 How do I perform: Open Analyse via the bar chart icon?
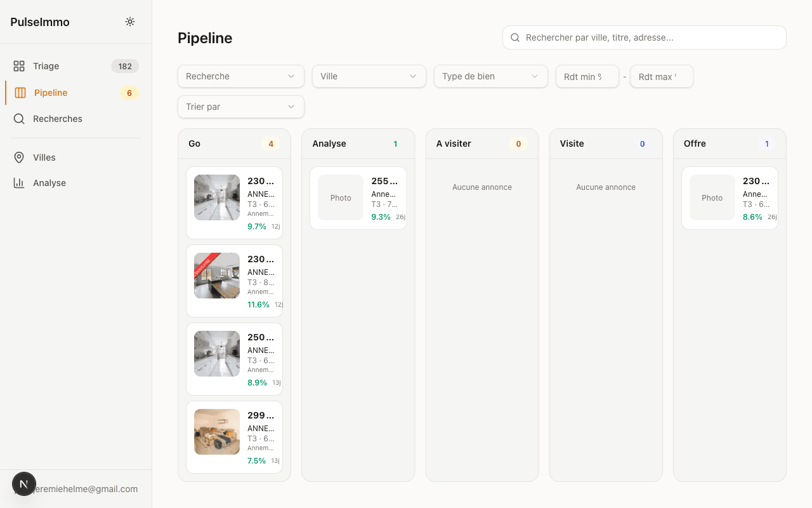18,183
